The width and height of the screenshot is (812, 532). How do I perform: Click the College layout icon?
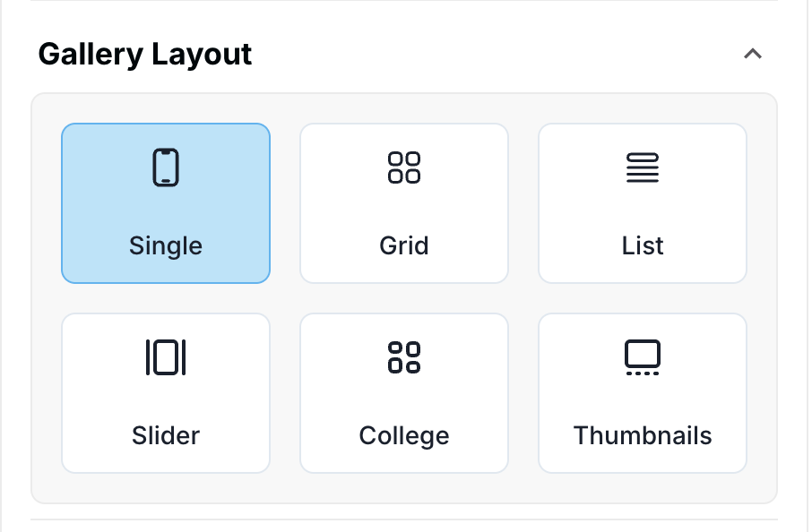(x=404, y=357)
